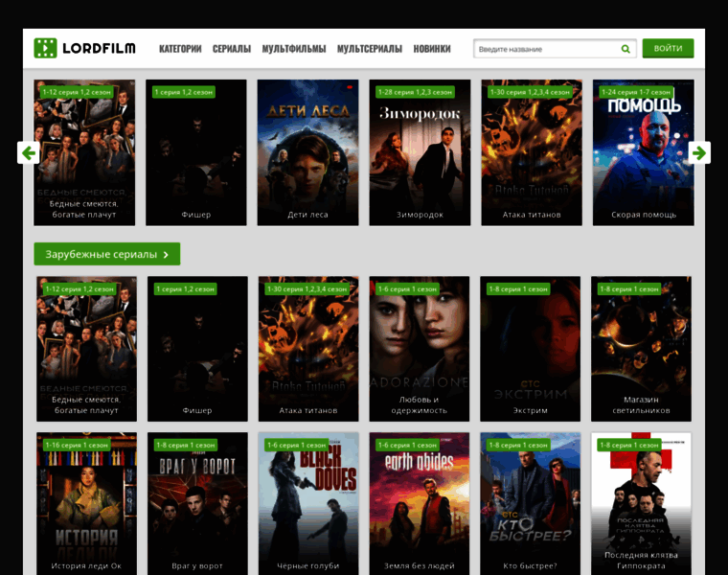Click the LordFilm logo icon

pyautogui.click(x=45, y=48)
